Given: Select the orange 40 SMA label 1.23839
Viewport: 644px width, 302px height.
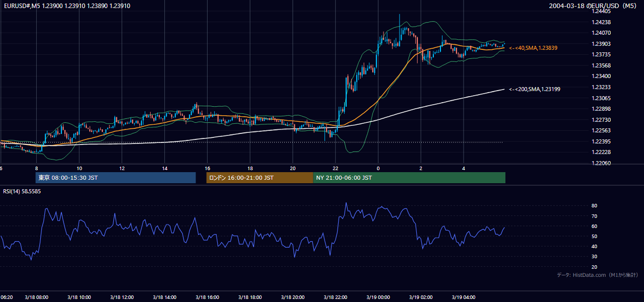Looking at the screenshot, I should coord(533,48).
